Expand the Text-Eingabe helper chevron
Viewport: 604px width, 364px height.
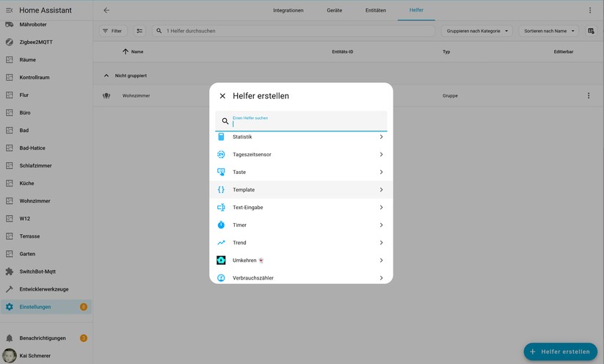(x=381, y=208)
